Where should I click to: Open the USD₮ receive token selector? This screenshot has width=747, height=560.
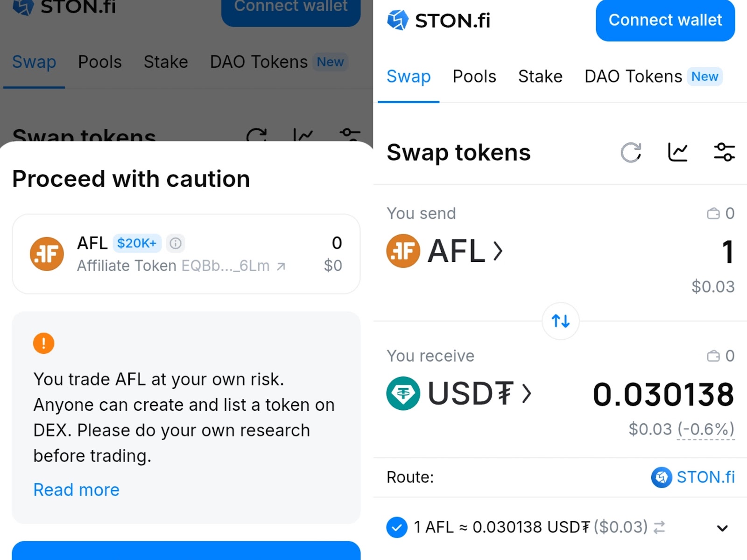click(x=459, y=393)
